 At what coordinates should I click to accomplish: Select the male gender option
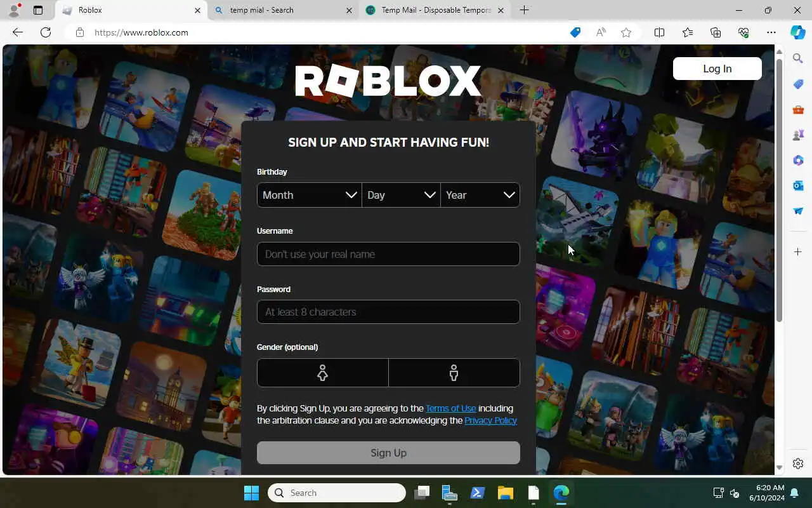pyautogui.click(x=454, y=373)
